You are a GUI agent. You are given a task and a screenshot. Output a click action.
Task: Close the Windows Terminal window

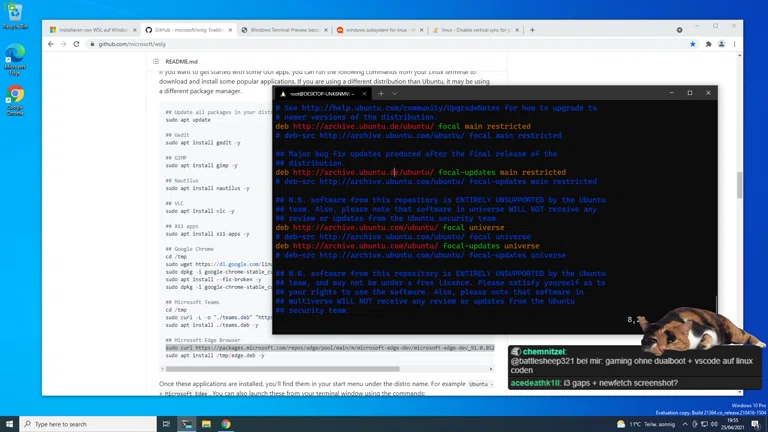(x=708, y=93)
